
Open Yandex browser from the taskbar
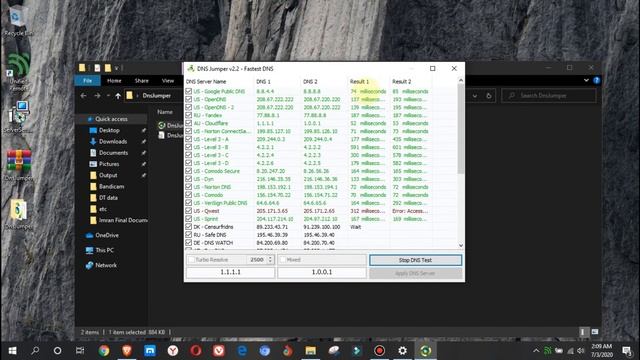pyautogui.click(x=173, y=350)
